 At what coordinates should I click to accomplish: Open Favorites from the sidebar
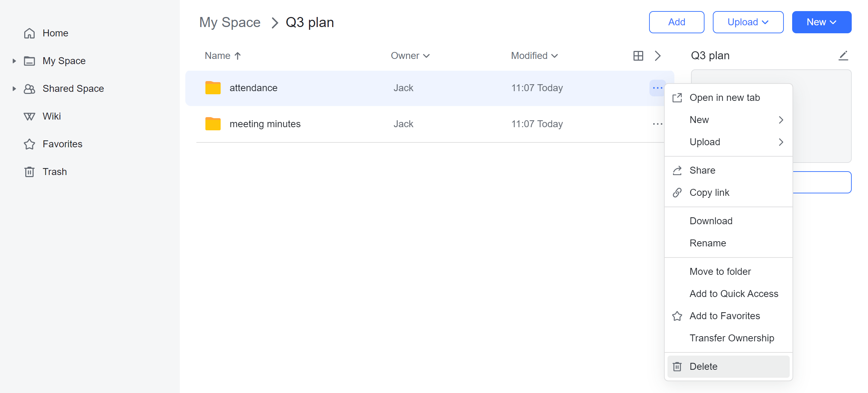(x=62, y=143)
